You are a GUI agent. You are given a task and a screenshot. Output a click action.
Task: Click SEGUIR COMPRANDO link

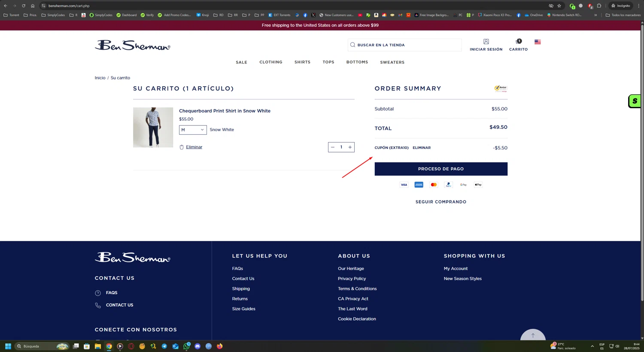click(x=441, y=202)
